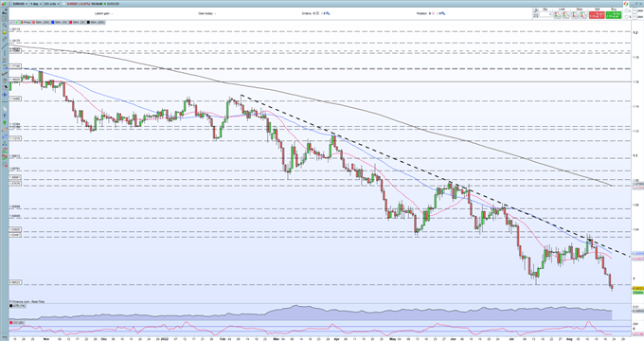Select the magnifier zoom tool

click(5, 25)
